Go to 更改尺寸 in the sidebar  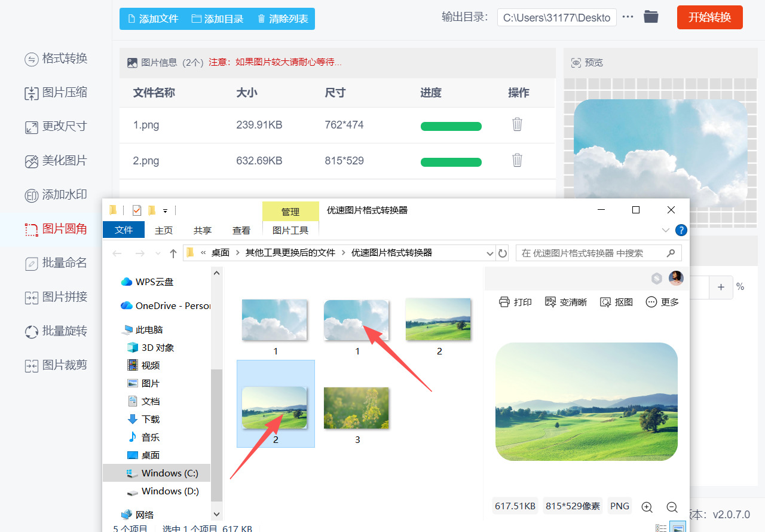[56, 127]
